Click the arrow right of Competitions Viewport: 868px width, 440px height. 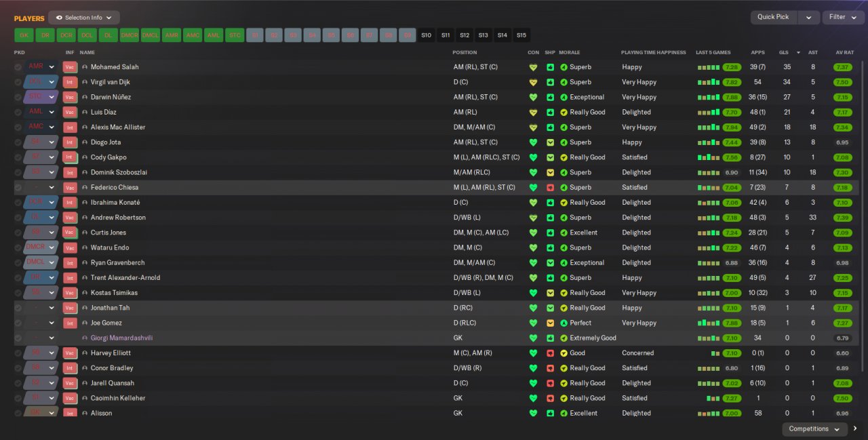click(855, 429)
